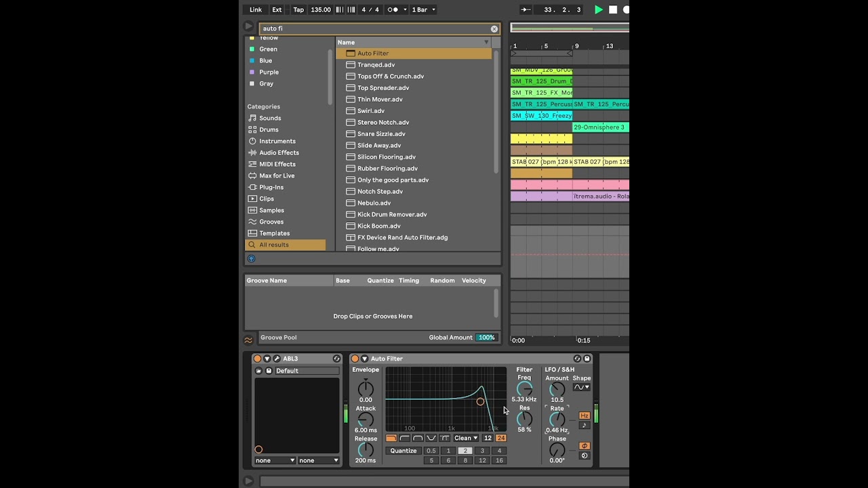Save Auto Filter preset disk icon
868x488 pixels.
click(x=587, y=359)
